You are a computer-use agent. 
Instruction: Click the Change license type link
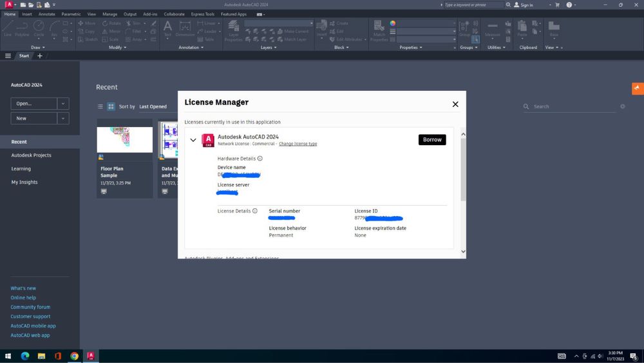point(298,144)
